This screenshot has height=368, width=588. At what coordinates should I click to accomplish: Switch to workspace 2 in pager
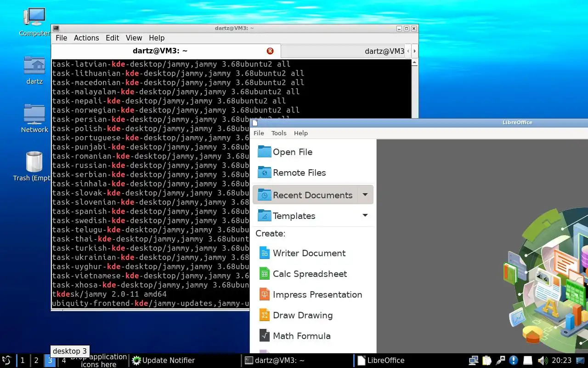[36, 361]
